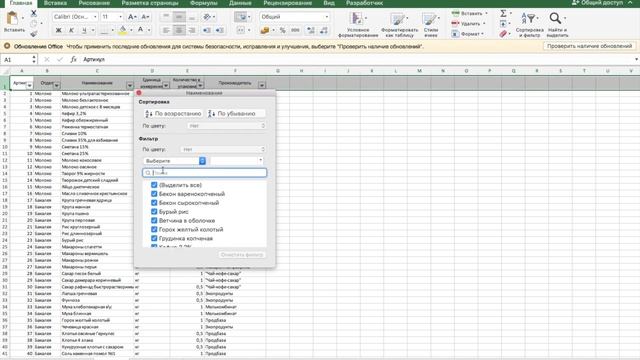Toggle the (Выделить все) checkbox
The height and width of the screenshot is (360, 640).
point(154,185)
